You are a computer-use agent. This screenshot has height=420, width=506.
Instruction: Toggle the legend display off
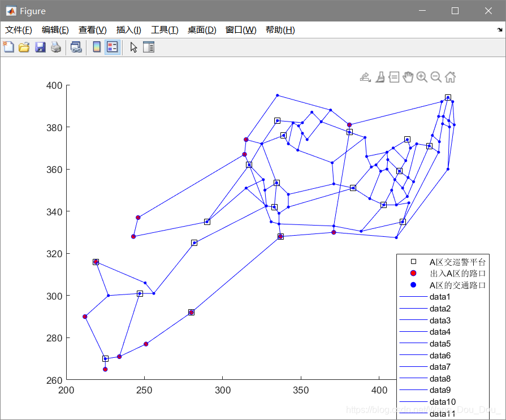[112, 47]
